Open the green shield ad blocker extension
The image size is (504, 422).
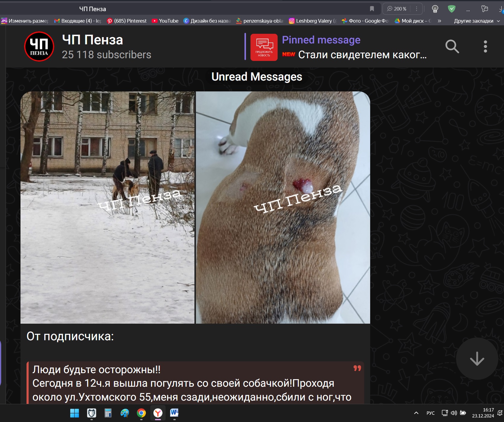click(x=452, y=9)
